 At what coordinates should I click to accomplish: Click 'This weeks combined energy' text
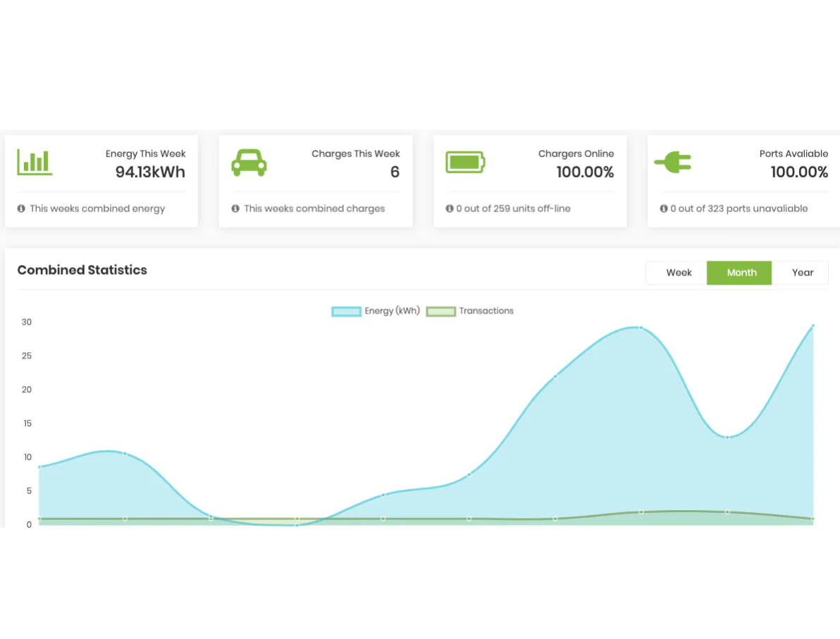(97, 209)
